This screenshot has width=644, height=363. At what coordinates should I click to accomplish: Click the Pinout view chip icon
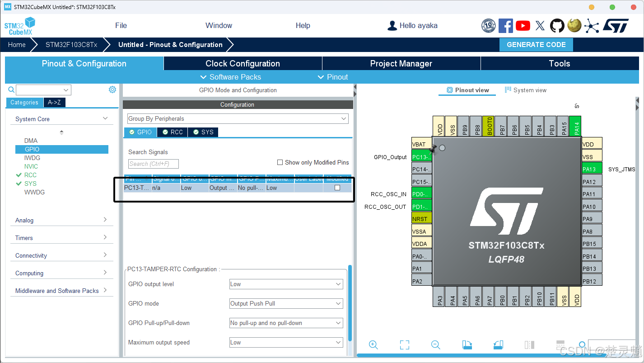(x=449, y=90)
